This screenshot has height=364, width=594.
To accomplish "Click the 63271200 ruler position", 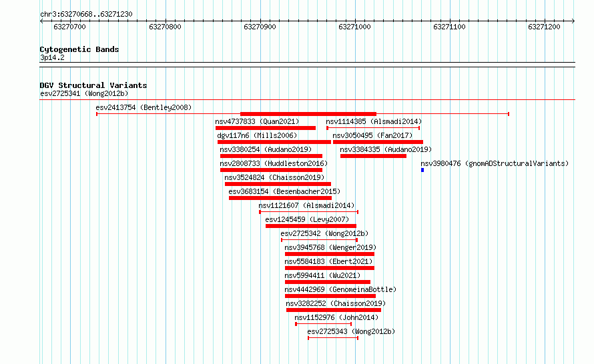I will pos(544,27).
